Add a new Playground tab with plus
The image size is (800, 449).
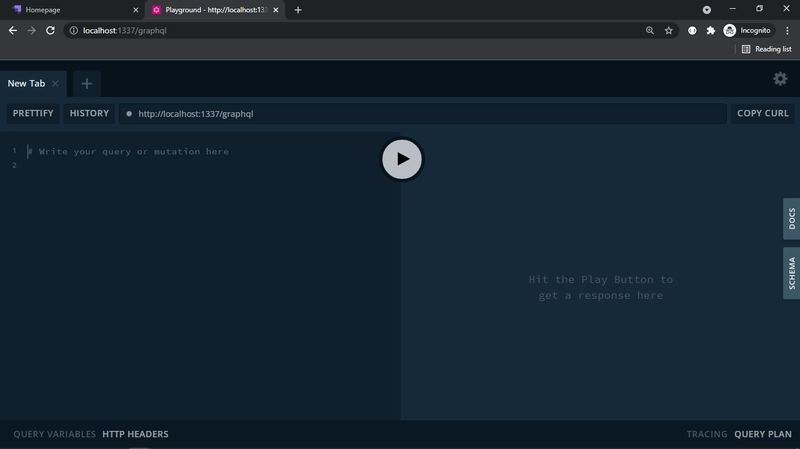click(x=87, y=84)
